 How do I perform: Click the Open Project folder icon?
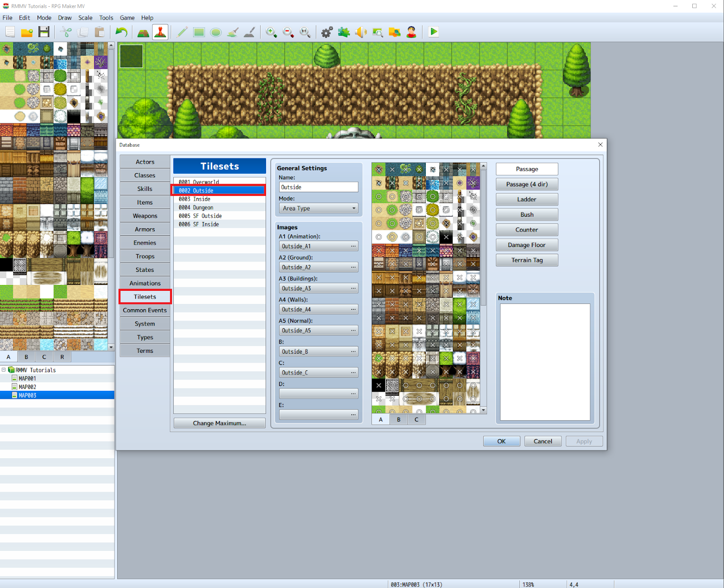[x=27, y=32]
